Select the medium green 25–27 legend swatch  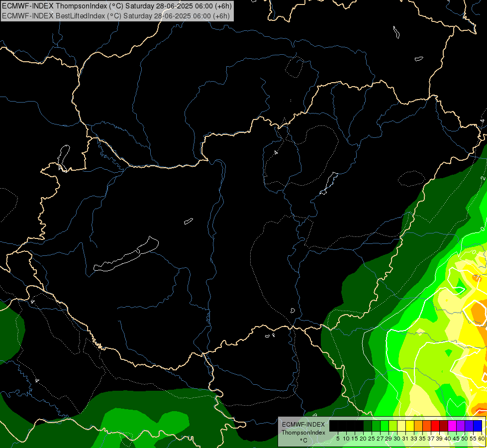click(376, 426)
